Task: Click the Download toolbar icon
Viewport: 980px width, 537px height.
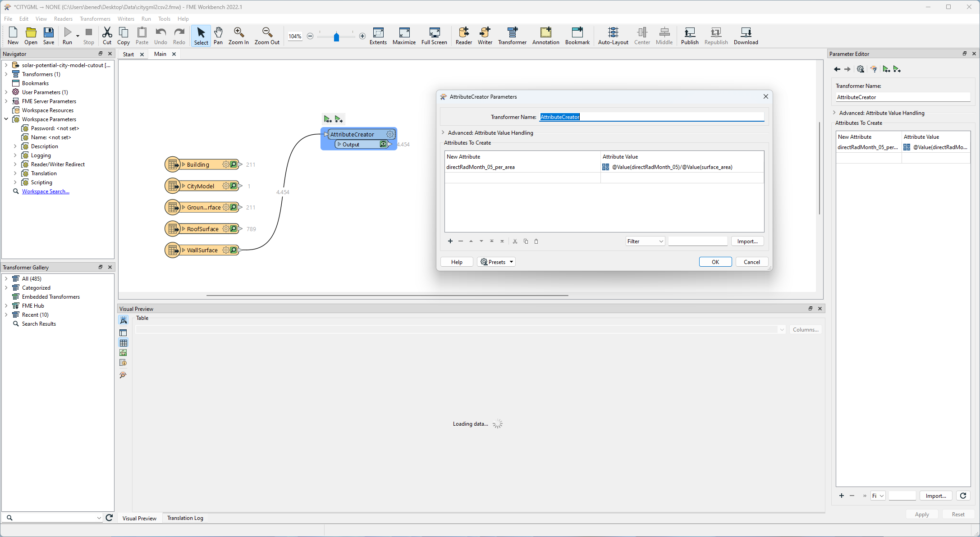Action: pos(746,36)
